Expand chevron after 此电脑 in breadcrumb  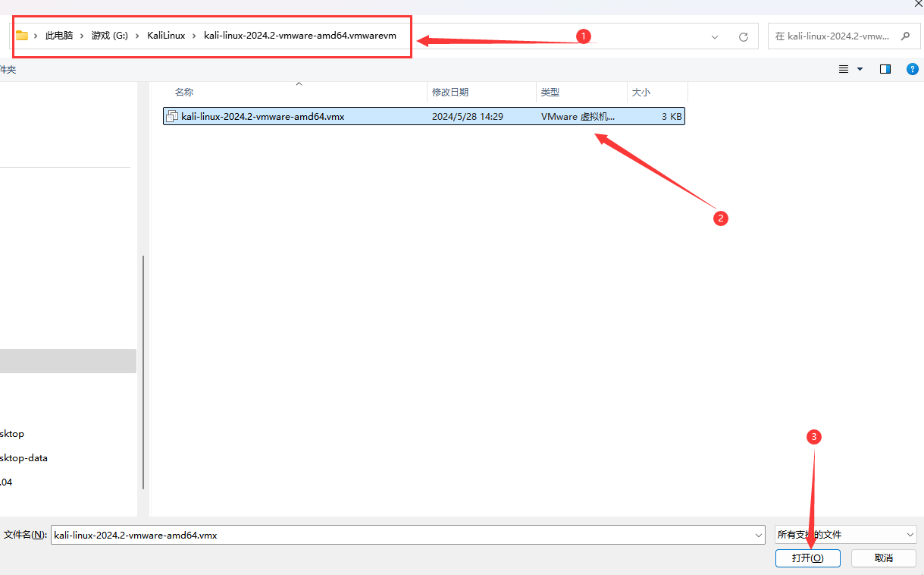[x=82, y=36]
